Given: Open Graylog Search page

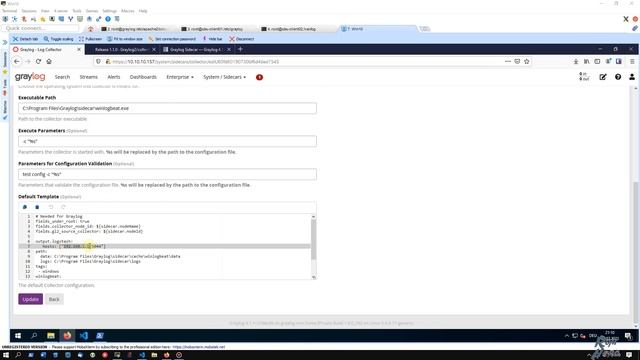Looking at the screenshot, I should pyautogui.click(x=62, y=77).
